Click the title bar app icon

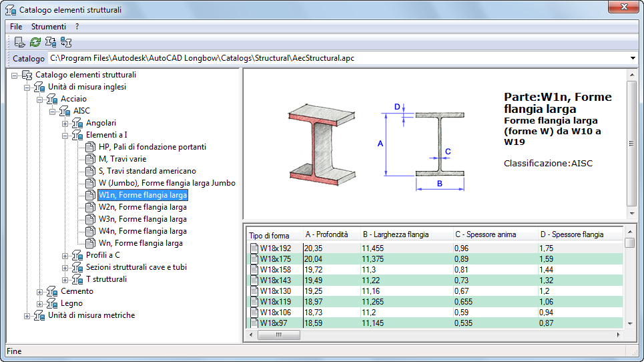(11, 10)
